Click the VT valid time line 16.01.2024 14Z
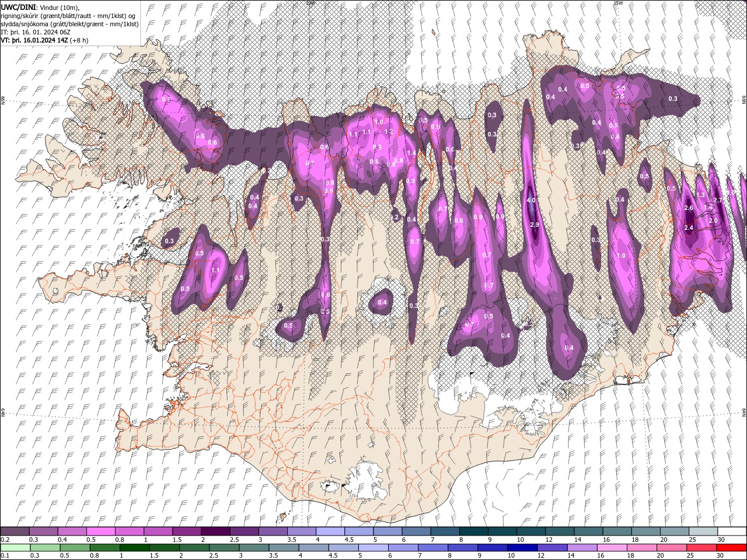 [45, 40]
